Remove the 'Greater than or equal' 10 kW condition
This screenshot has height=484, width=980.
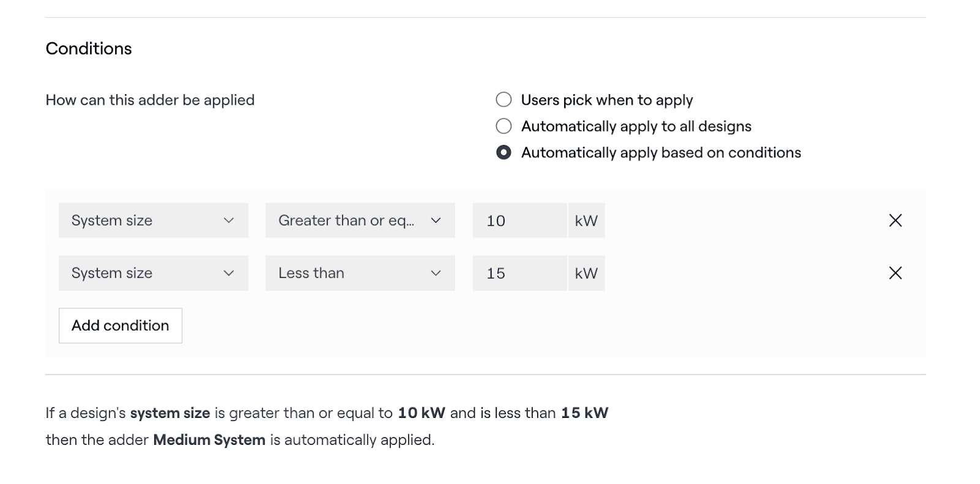coord(895,220)
